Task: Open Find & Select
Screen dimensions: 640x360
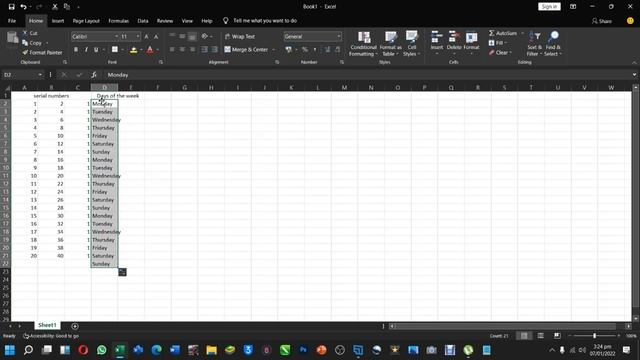Action: 553,44
